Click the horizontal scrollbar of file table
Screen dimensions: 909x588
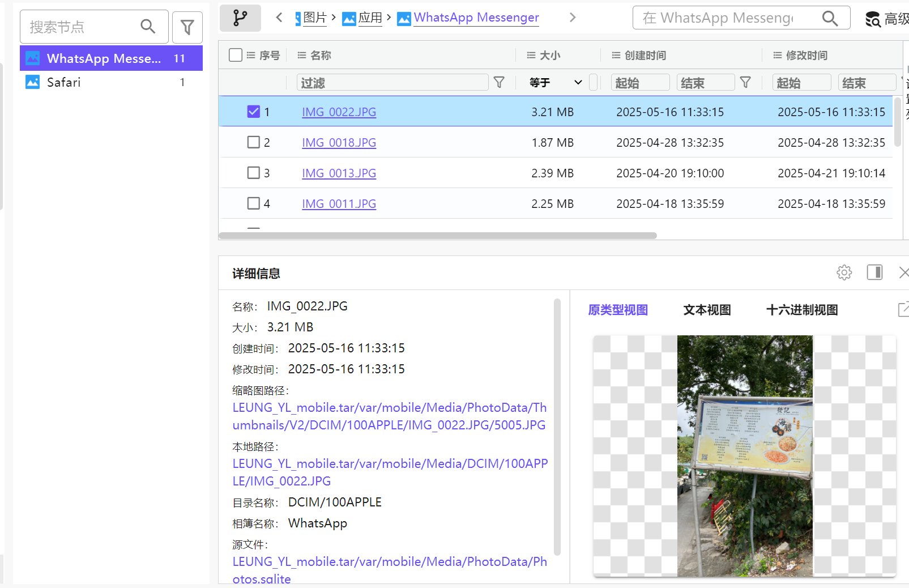437,236
